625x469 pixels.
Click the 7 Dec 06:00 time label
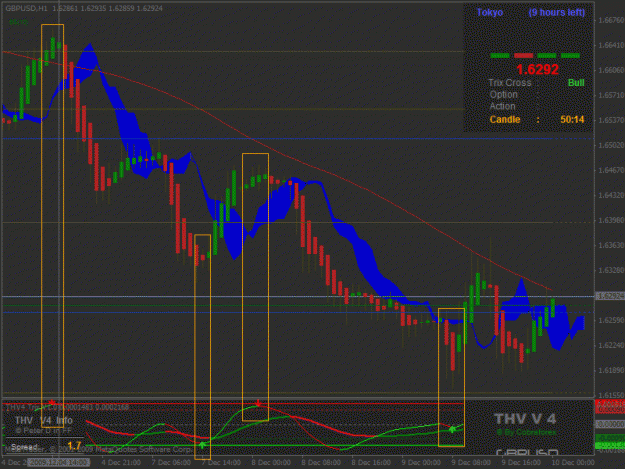click(x=171, y=463)
